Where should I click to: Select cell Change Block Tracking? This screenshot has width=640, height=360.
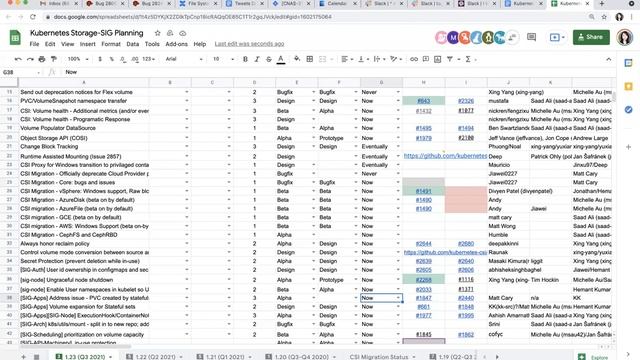[x=84, y=147]
